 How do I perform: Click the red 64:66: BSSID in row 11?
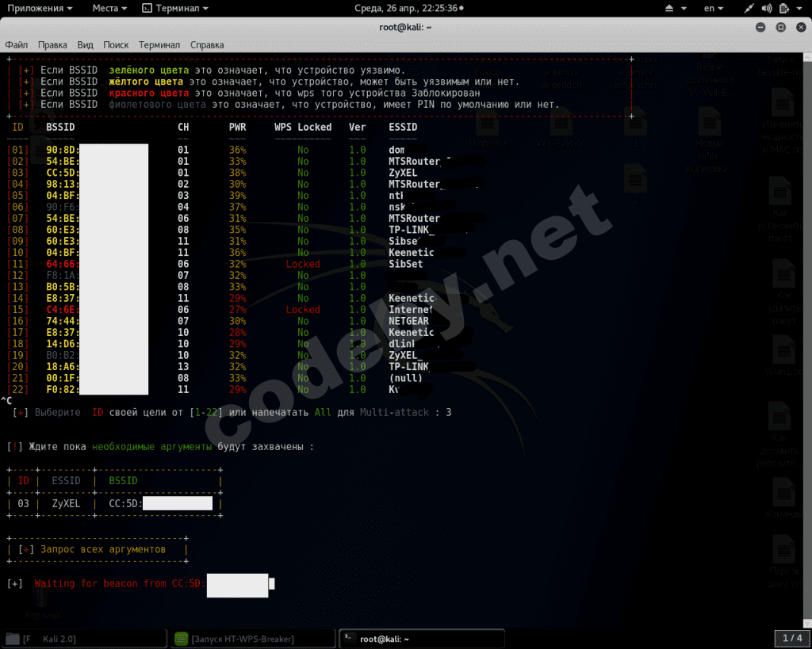(63, 264)
